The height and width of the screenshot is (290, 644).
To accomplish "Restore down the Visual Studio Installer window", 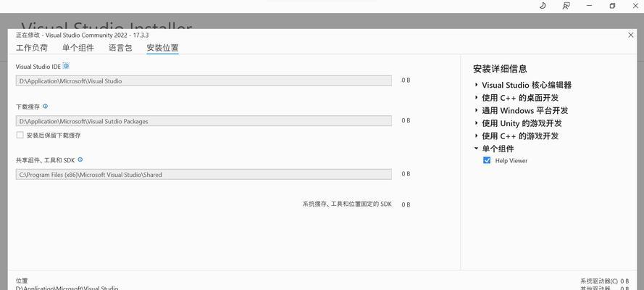I will point(612,6).
